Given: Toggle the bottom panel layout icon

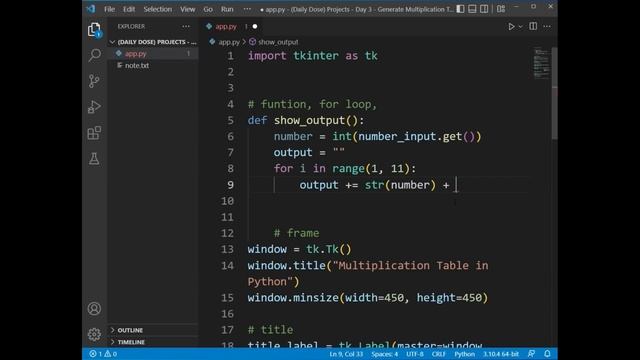Looking at the screenshot, I should (472, 9).
